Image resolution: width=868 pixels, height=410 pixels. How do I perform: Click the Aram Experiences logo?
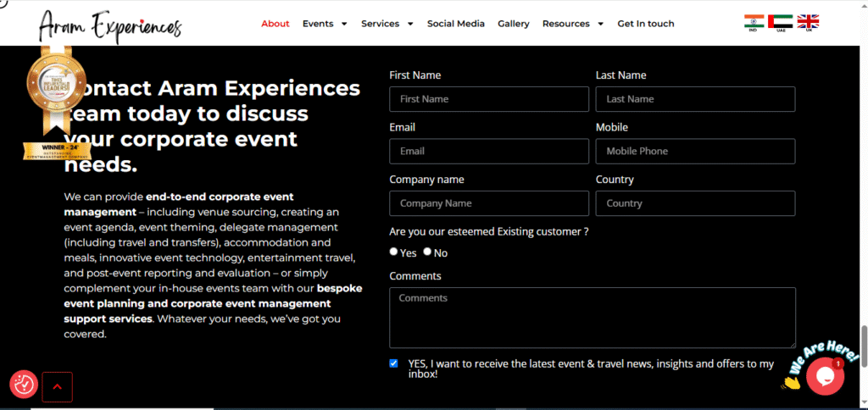click(x=109, y=24)
